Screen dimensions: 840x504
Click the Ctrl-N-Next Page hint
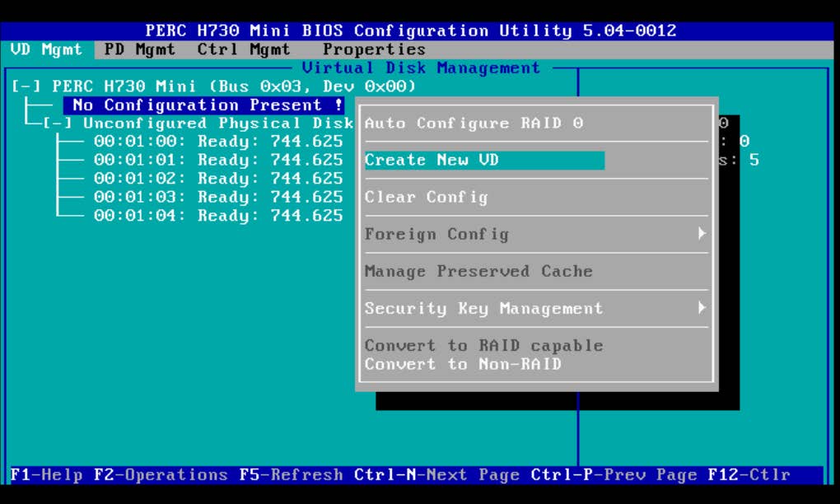point(436,475)
